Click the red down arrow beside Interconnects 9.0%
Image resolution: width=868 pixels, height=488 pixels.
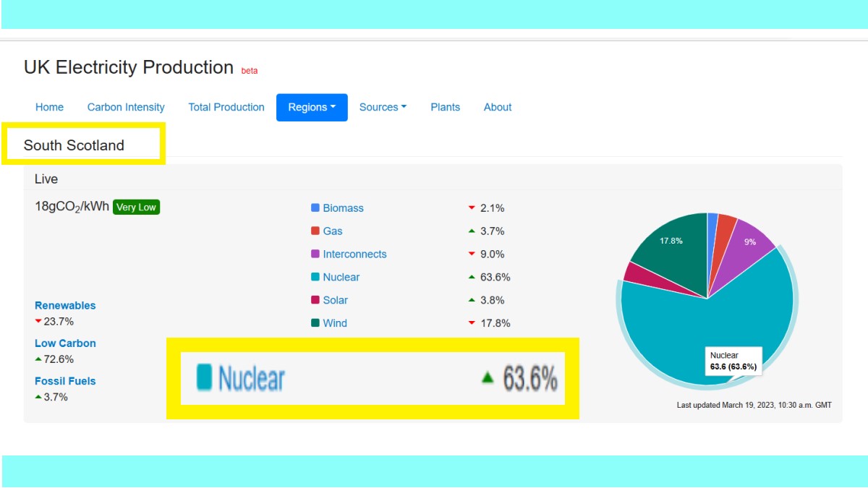pyautogui.click(x=472, y=254)
